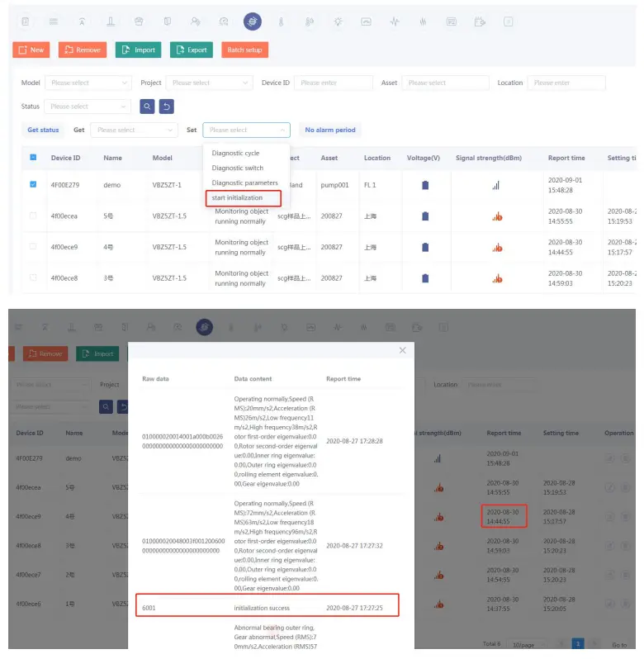The image size is (644, 659).
Task: Check the box for device 4f00ecea
Action: coord(33,216)
